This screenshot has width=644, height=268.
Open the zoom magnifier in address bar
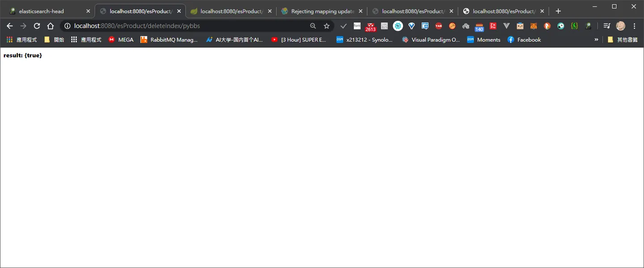click(313, 26)
